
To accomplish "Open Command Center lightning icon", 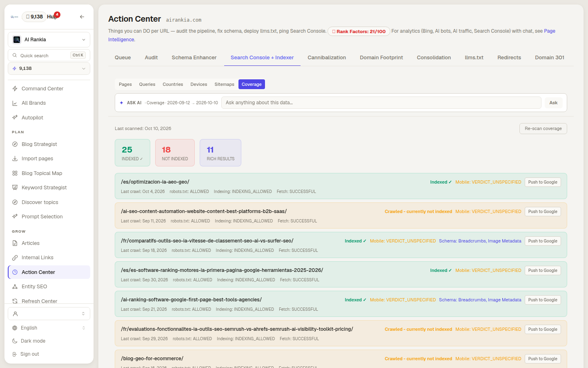I will coord(15,89).
